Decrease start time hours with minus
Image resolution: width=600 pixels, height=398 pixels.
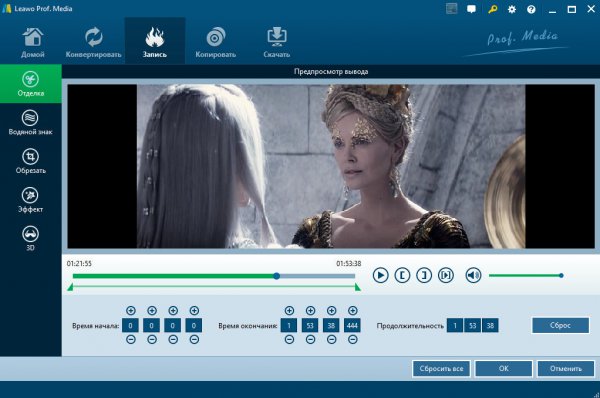point(131,339)
